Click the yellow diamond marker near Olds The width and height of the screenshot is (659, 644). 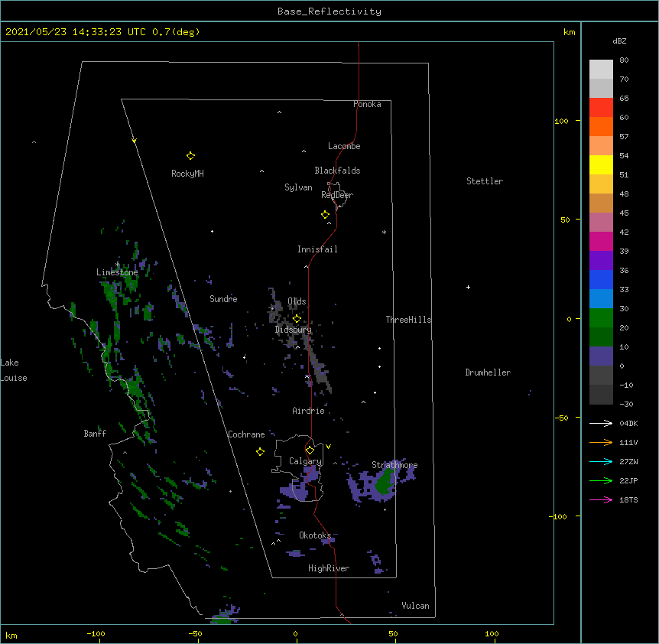297,318
